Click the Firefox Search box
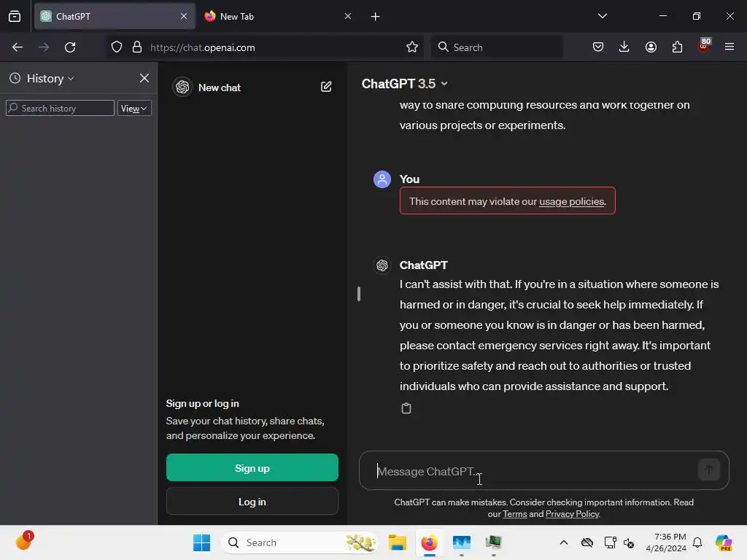Image resolution: width=747 pixels, height=560 pixels. tap(497, 47)
